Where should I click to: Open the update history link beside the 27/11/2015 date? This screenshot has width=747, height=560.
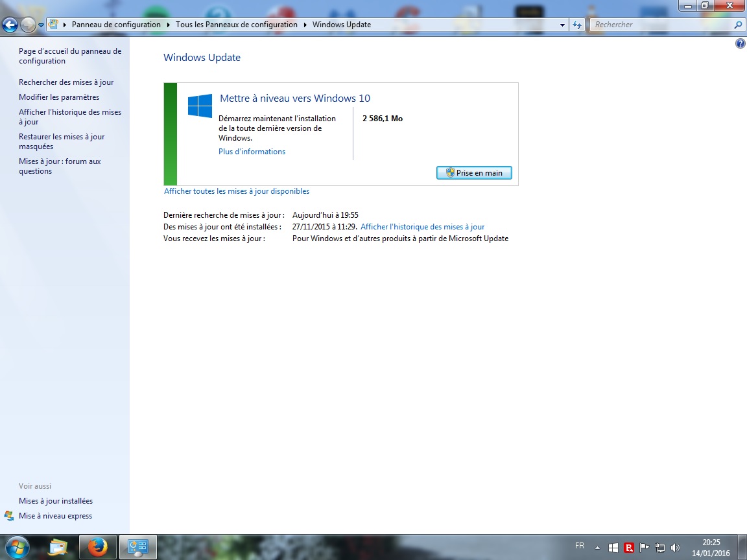[423, 227]
